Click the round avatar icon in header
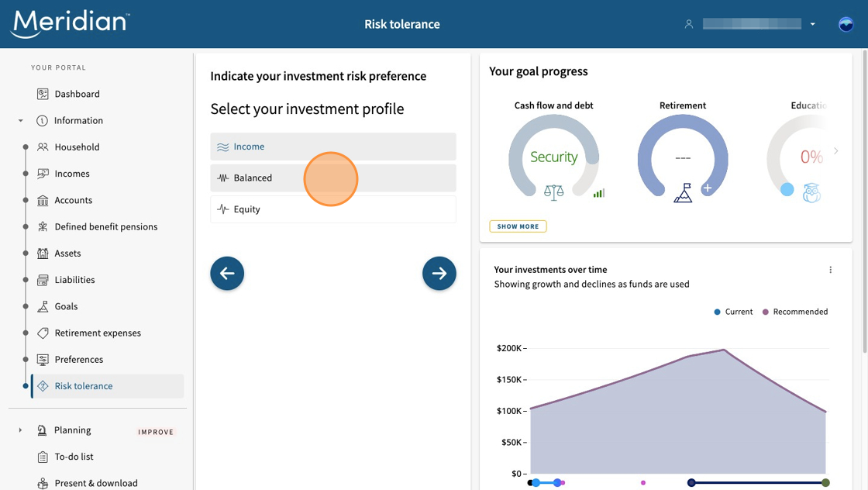This screenshot has width=868, height=490. point(846,24)
